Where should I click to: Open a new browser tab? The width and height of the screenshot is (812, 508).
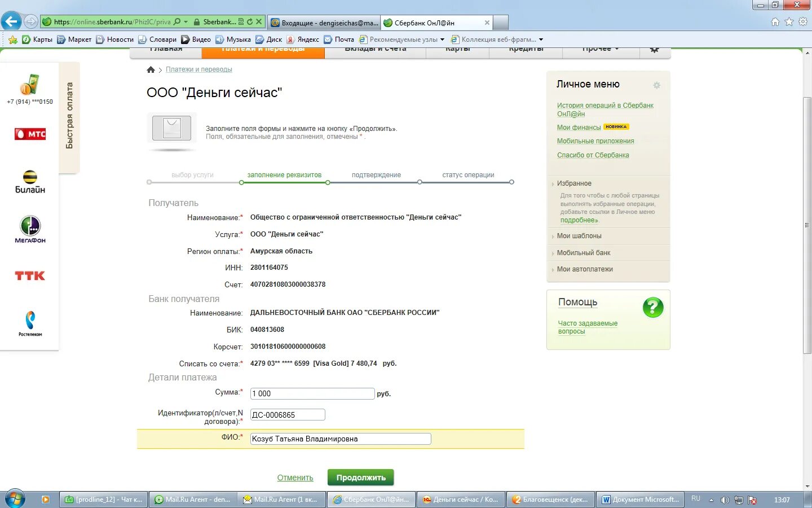[x=501, y=23]
